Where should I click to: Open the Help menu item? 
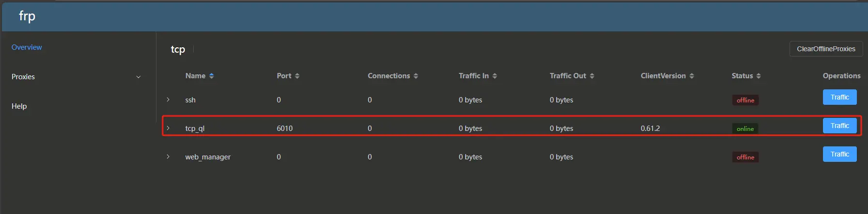click(x=19, y=106)
